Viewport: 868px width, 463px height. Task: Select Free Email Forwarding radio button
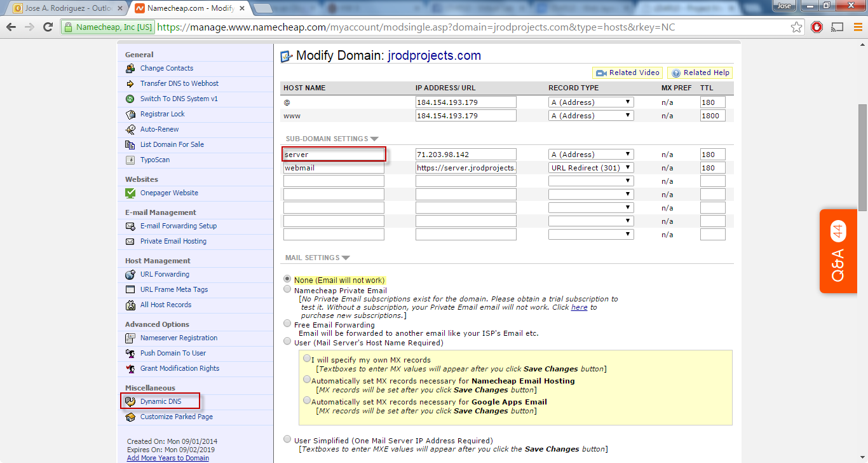288,324
